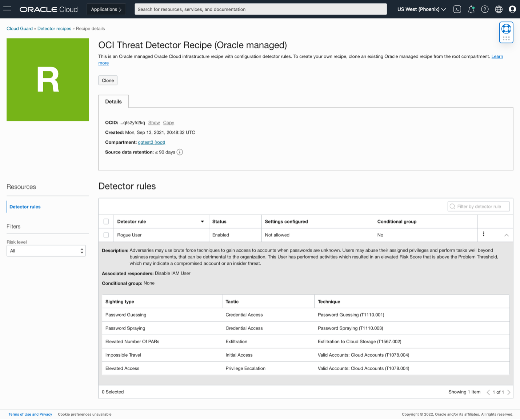The width and height of the screenshot is (520, 420).
Task: Click the Showing 1 Item text
Action: click(464, 392)
